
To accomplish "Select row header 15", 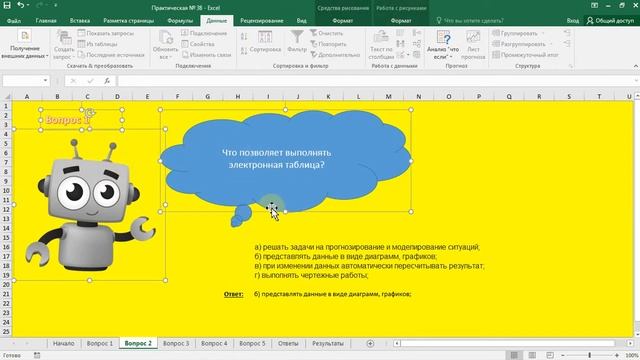I will pyautogui.click(x=6, y=238).
